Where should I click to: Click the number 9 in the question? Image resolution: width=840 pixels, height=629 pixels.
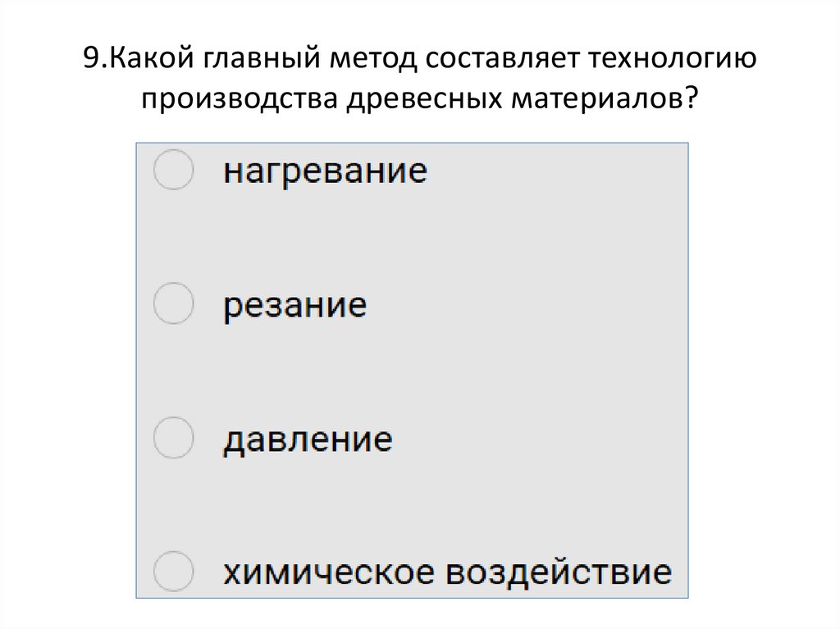tap(92, 57)
